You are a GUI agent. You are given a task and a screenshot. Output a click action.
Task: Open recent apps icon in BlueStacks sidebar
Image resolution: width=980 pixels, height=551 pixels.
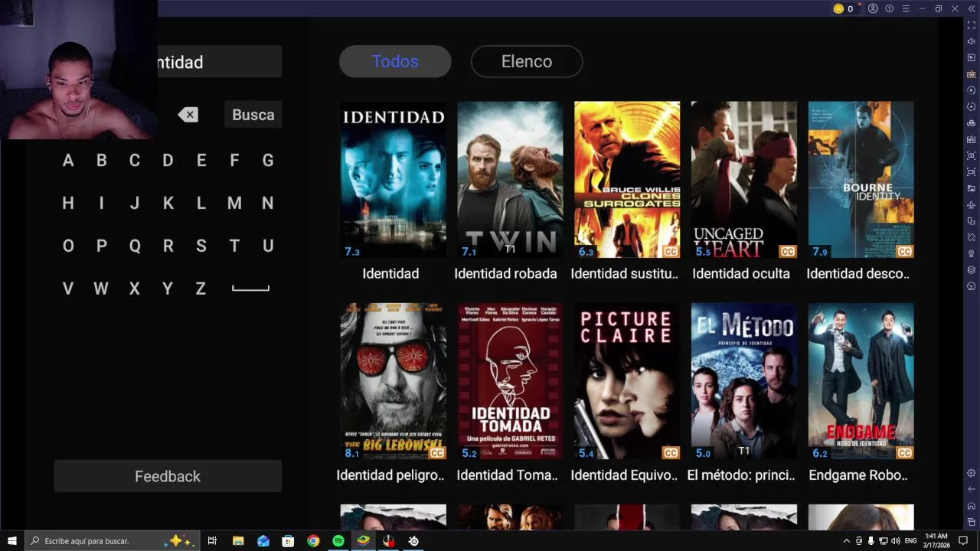[x=971, y=522]
